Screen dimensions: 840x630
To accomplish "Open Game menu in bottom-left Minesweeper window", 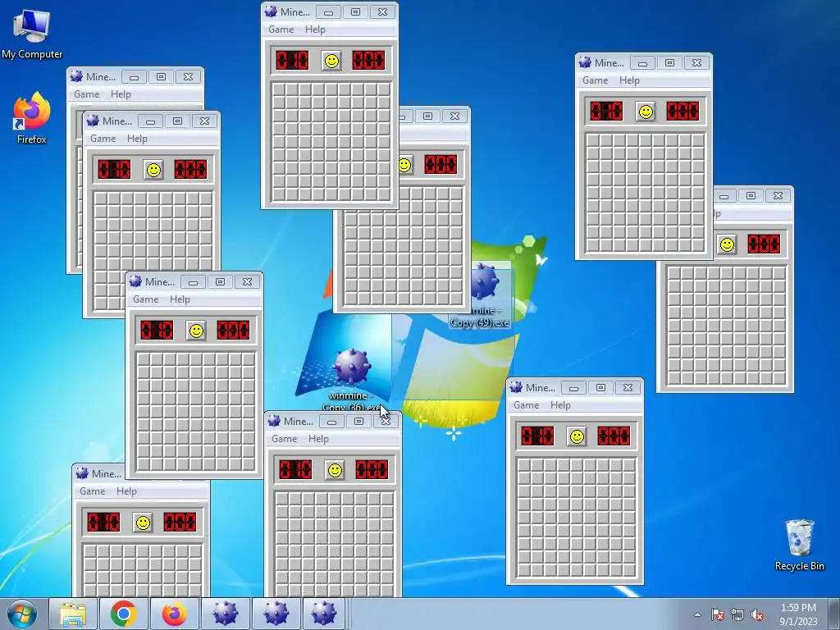I will coord(92,491).
